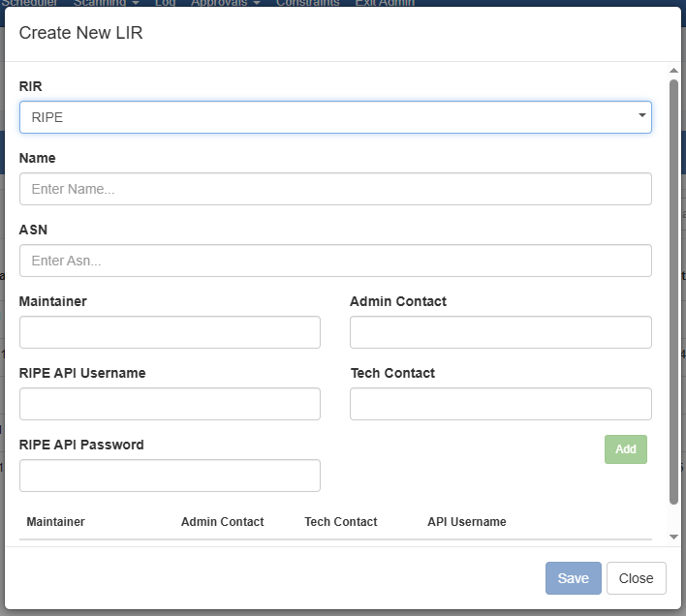The image size is (686, 616).
Task: Click the dialog's vertical scrollbar thumb
Action: point(673,291)
